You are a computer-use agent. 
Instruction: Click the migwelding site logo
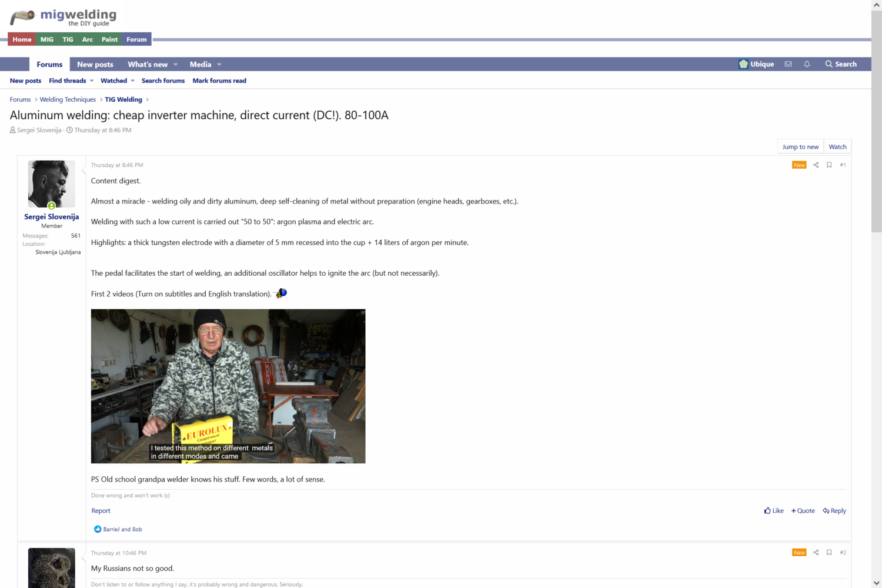(64, 17)
